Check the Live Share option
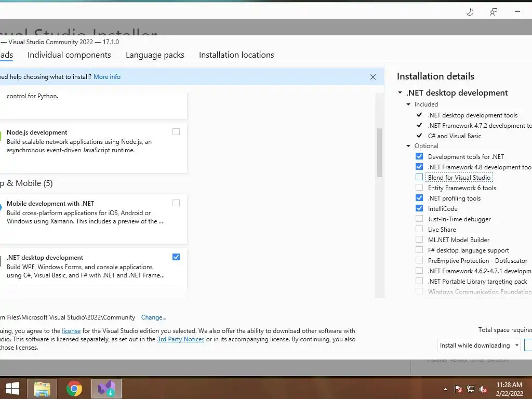This screenshot has width=532, height=399. pos(419,229)
